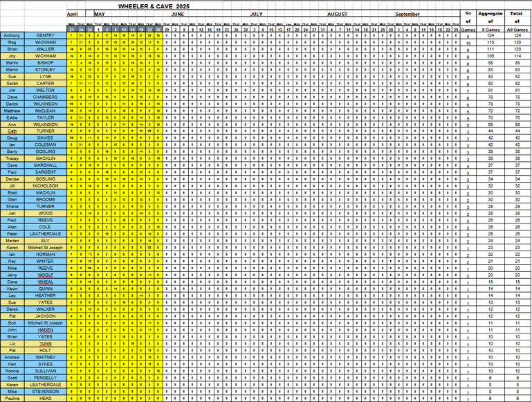Image resolution: width=532 pixels, height=402 pixels.
Task: Click the WELTON surname cell
Action: coord(46,90)
